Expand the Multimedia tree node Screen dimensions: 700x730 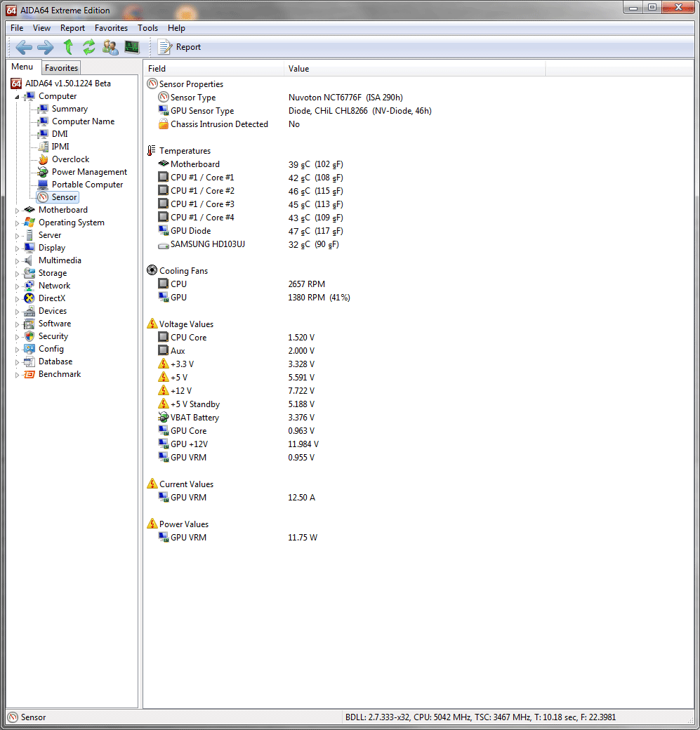(18, 260)
